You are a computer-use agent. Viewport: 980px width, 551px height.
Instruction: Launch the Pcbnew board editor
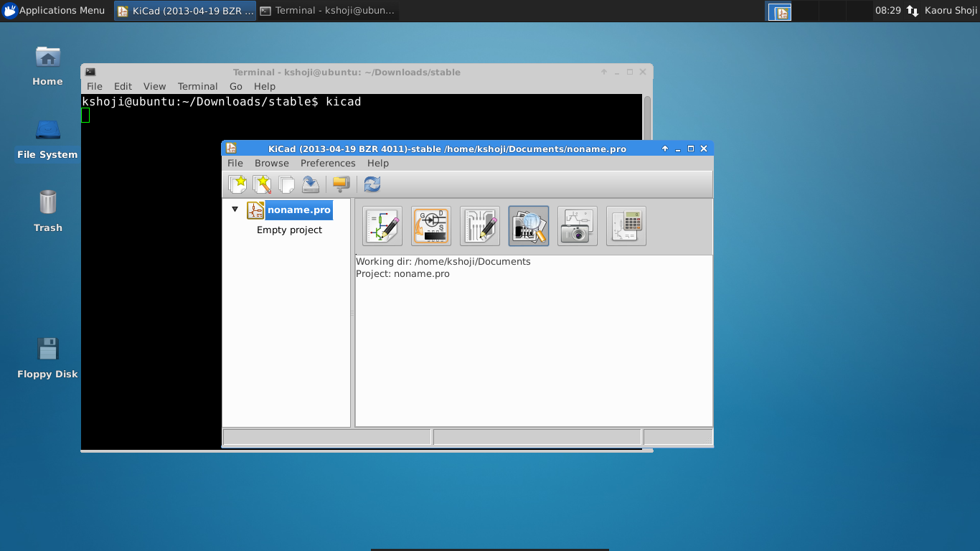pos(480,226)
